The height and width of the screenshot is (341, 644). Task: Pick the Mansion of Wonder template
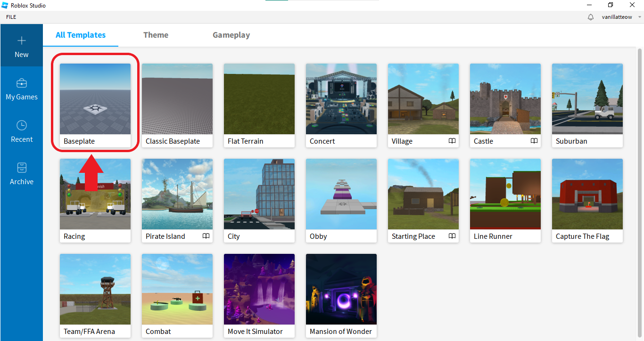341,289
